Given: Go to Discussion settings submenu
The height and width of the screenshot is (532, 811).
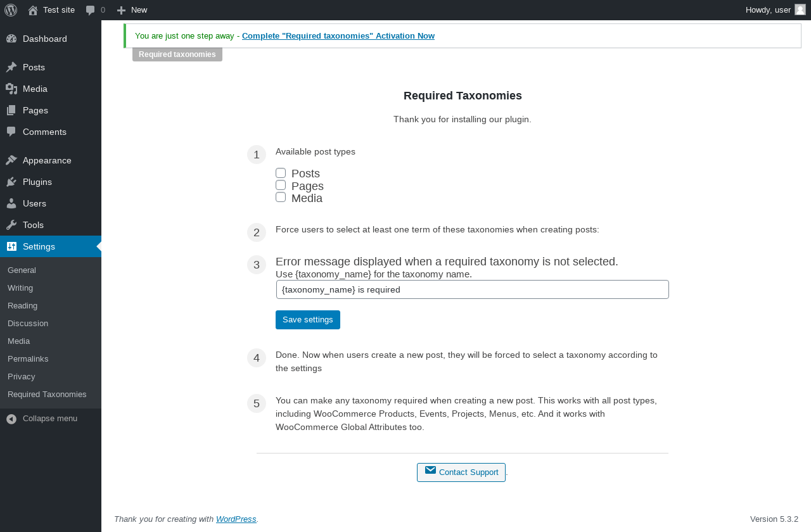Looking at the screenshot, I should pyautogui.click(x=28, y=323).
